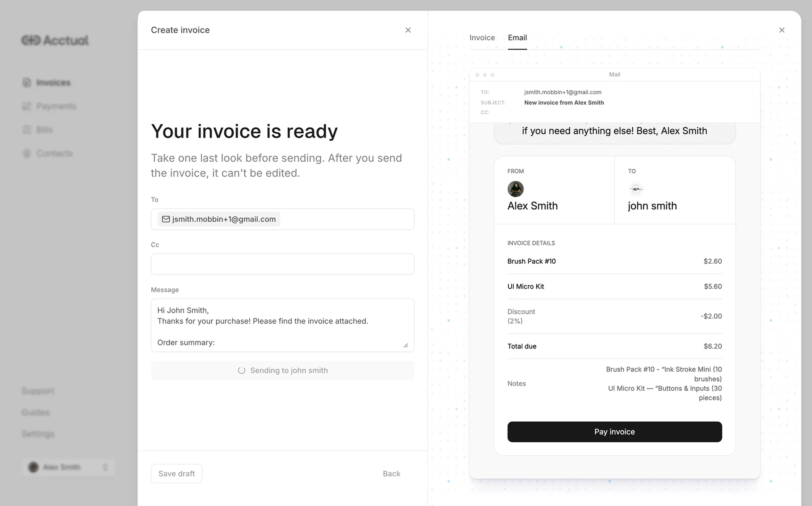Click inside the Cc field
Image resolution: width=812 pixels, height=506 pixels.
pos(282,264)
